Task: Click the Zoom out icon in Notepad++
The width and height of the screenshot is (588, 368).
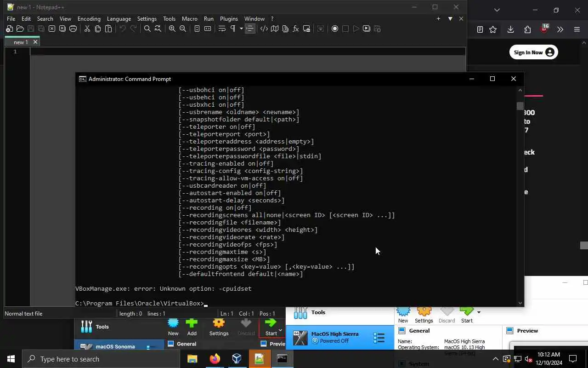Action: tap(183, 29)
